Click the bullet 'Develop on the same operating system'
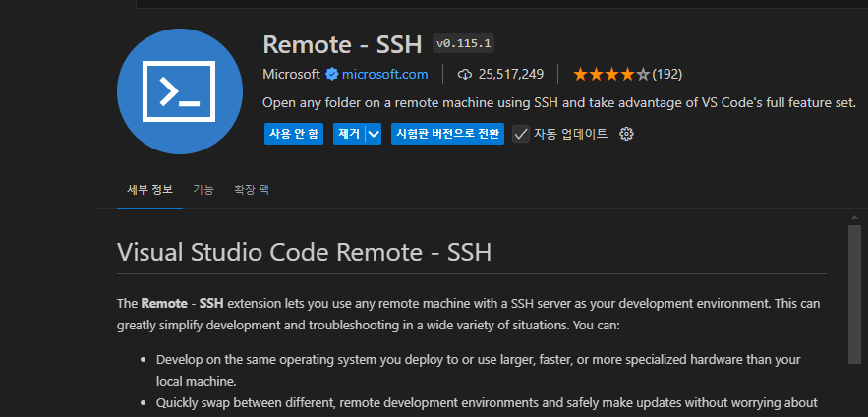The image size is (868, 417). click(479, 370)
